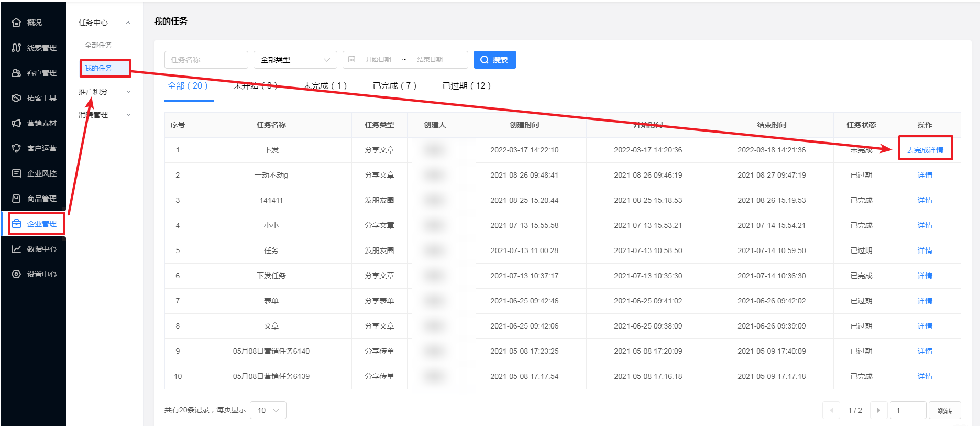This screenshot has height=426, width=980.
Task: Click the page number jump input
Action: pyautogui.click(x=908, y=410)
